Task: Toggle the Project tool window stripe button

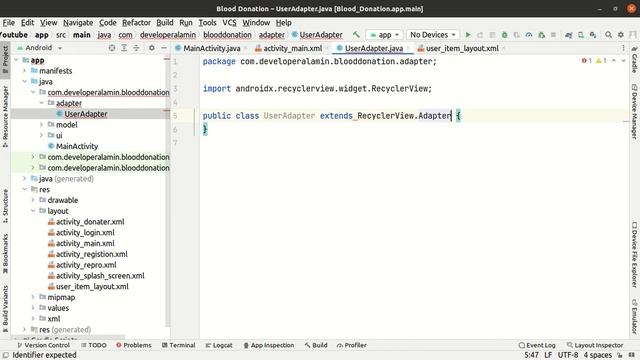Action: tap(5, 59)
